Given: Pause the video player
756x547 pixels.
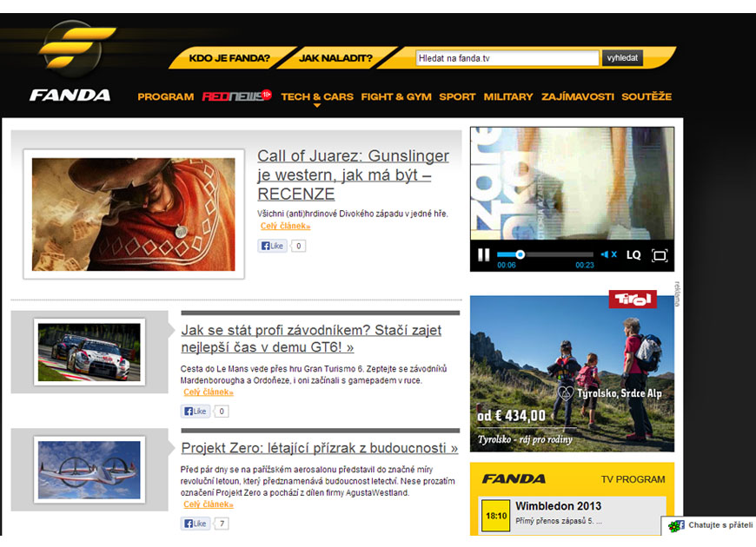Looking at the screenshot, I should point(483,254).
